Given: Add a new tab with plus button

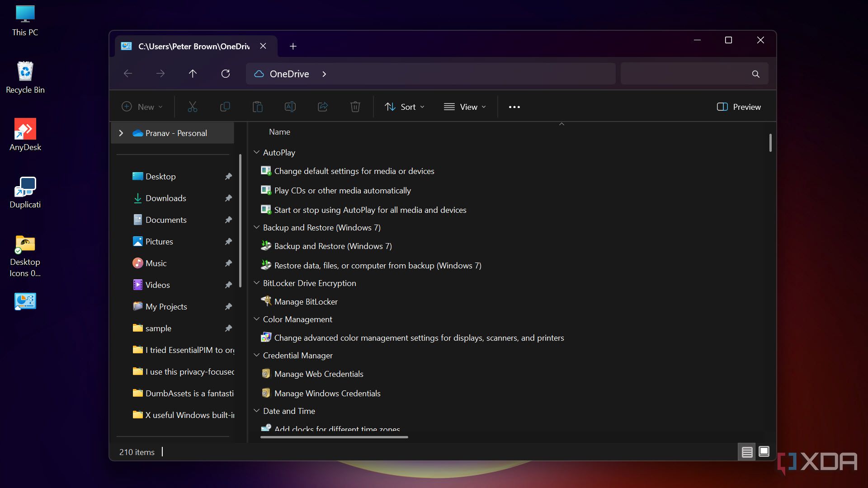Looking at the screenshot, I should [x=293, y=46].
